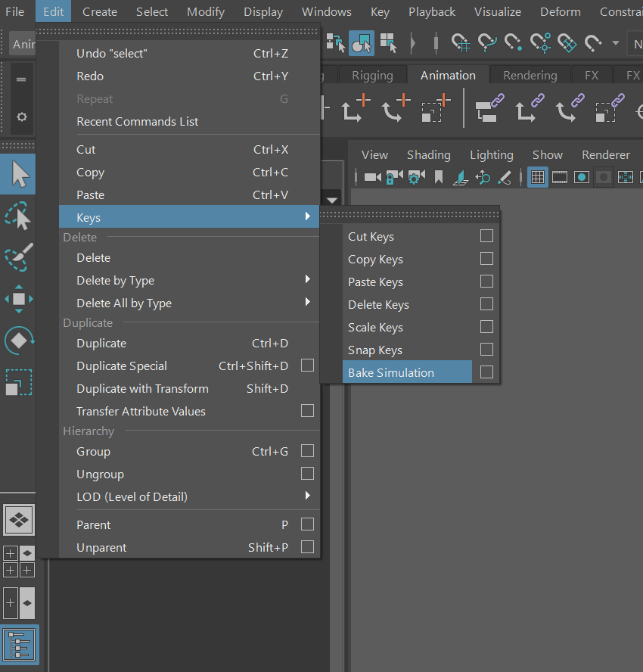This screenshot has width=643, height=672.
Task: Open the Ungroup option box
Action: [x=307, y=474]
